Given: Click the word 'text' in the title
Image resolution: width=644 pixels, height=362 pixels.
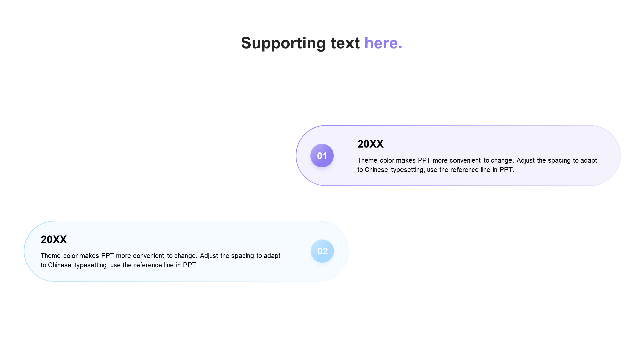Looking at the screenshot, I should (345, 43).
